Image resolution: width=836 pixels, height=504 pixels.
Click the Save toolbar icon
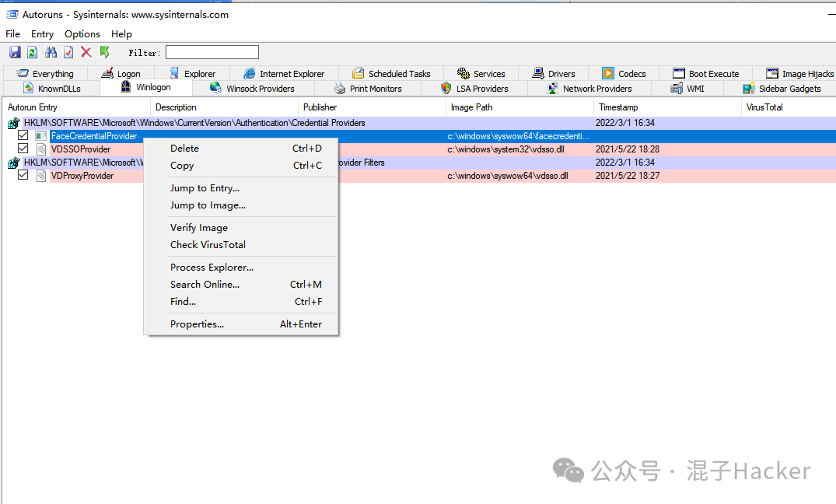point(15,51)
